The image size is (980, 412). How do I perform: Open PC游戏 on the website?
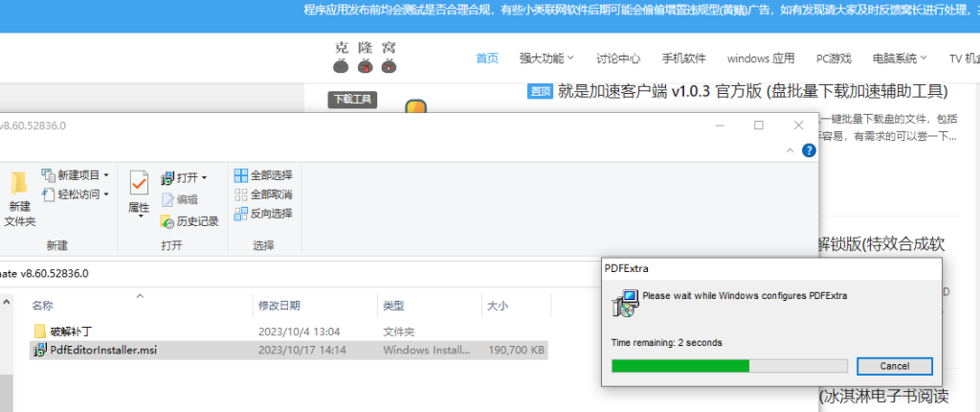[834, 58]
